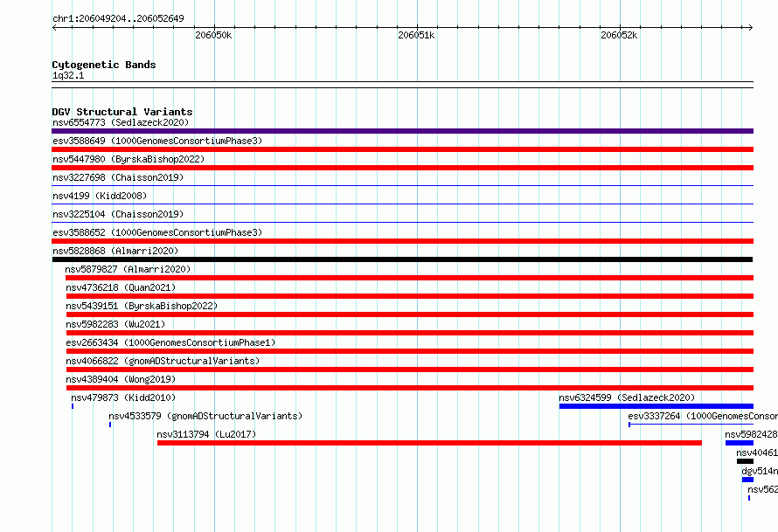Select nsv4199 (Kidd2008) variant label
This screenshot has width=778, height=532.
pos(100,196)
